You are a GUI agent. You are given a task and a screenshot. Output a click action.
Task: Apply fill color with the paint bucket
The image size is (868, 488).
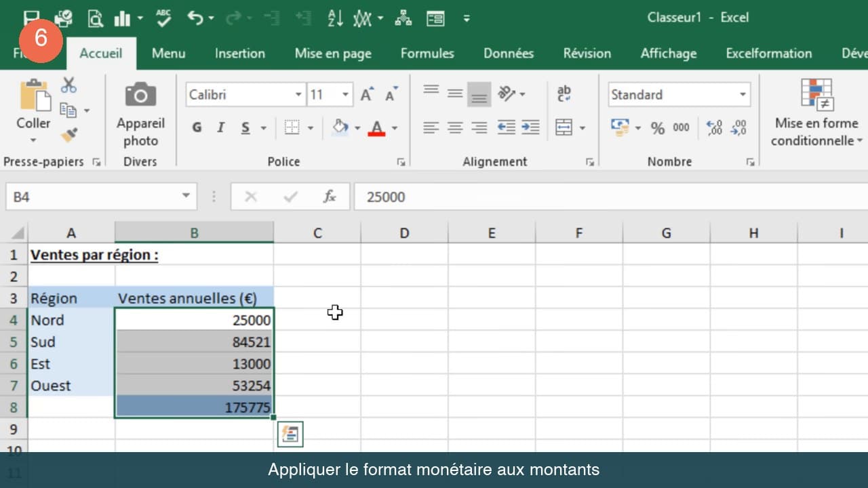click(340, 127)
